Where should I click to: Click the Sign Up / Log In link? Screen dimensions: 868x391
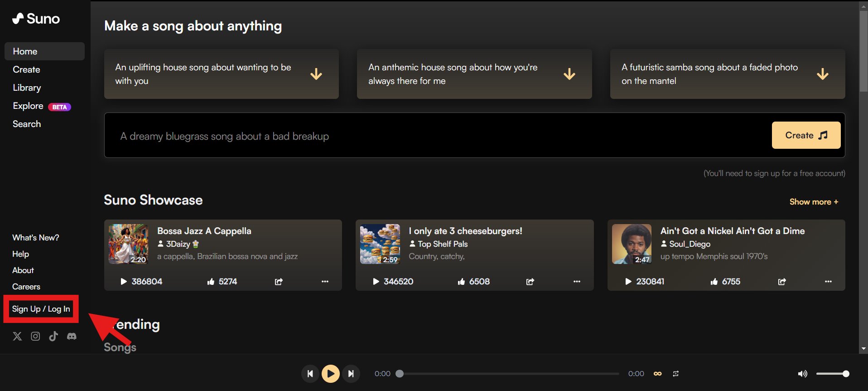[41, 309]
